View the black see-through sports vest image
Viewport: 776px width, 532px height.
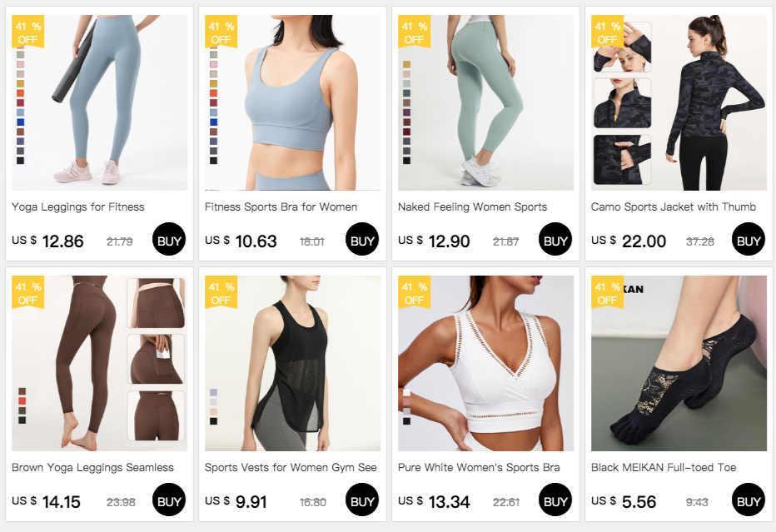(x=292, y=363)
